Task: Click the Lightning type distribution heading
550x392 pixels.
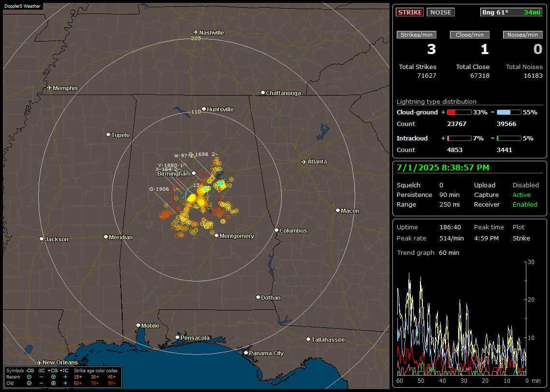Action: [436, 101]
